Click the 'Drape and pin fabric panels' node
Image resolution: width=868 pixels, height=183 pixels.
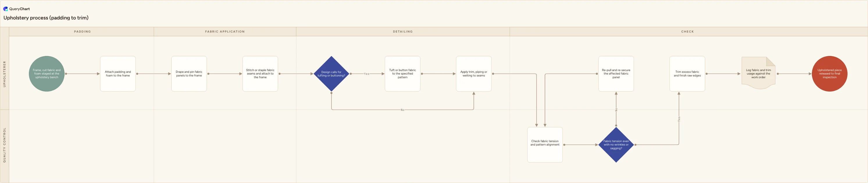point(189,74)
